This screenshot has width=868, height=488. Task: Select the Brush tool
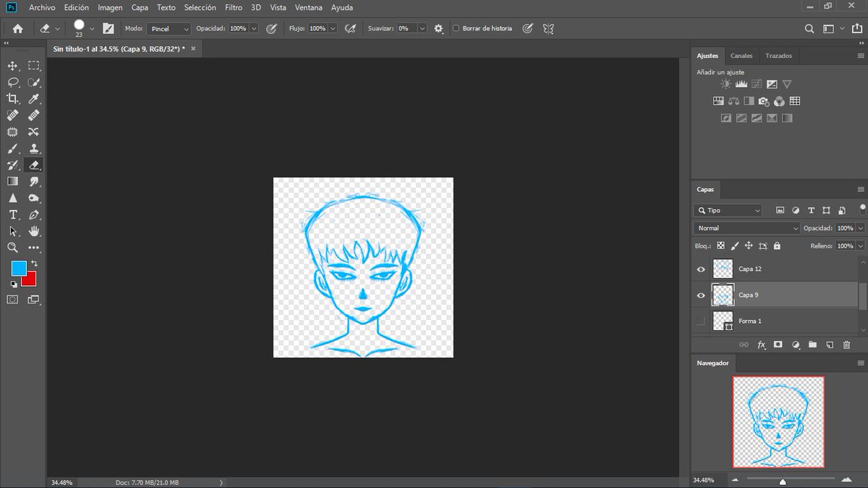12,148
